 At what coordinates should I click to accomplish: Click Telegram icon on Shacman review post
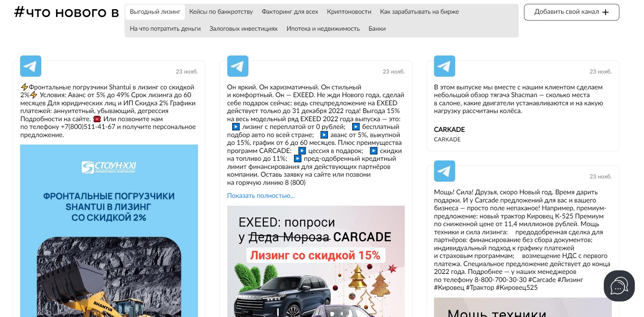click(444, 66)
